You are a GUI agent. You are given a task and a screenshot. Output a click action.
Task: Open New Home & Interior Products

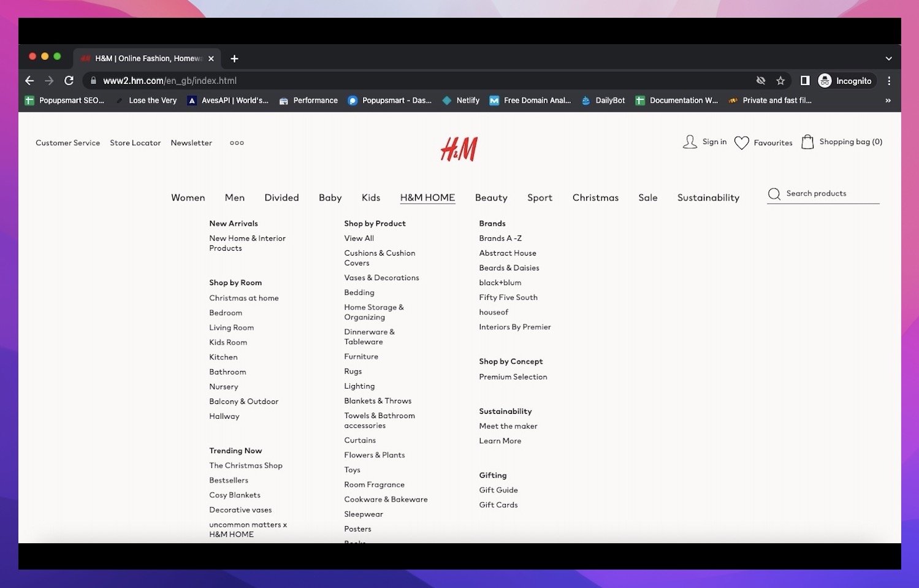(247, 243)
